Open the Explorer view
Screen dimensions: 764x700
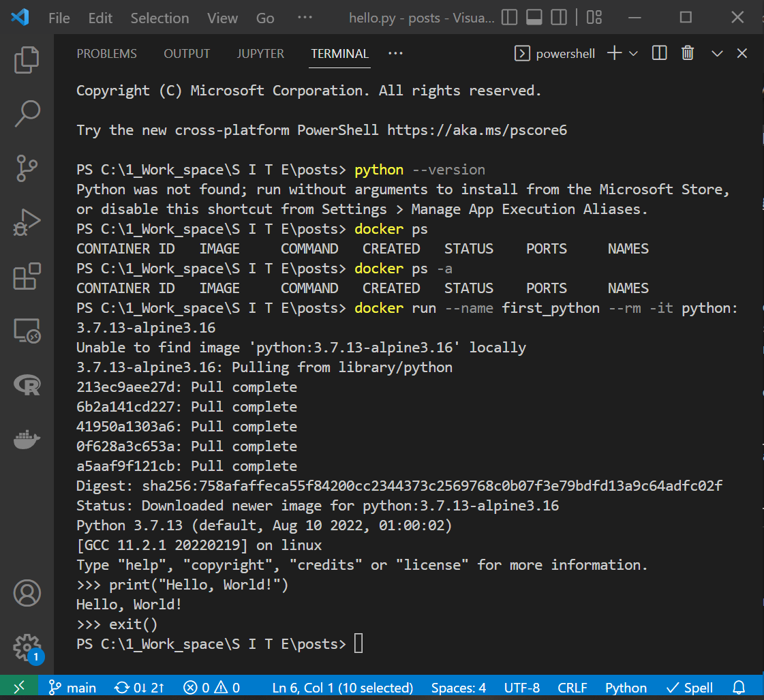26,60
